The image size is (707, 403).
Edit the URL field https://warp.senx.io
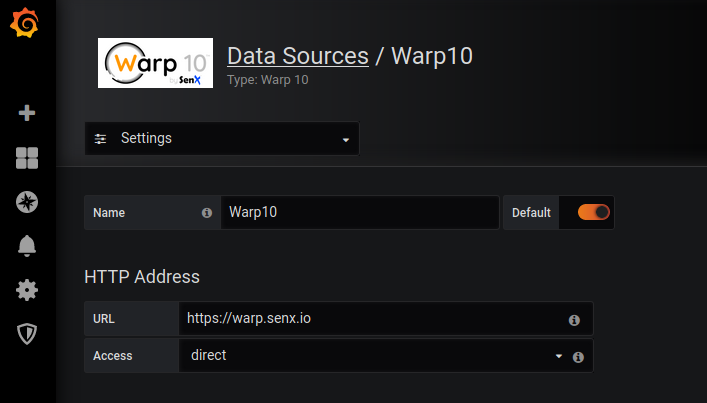pyautogui.click(x=386, y=319)
